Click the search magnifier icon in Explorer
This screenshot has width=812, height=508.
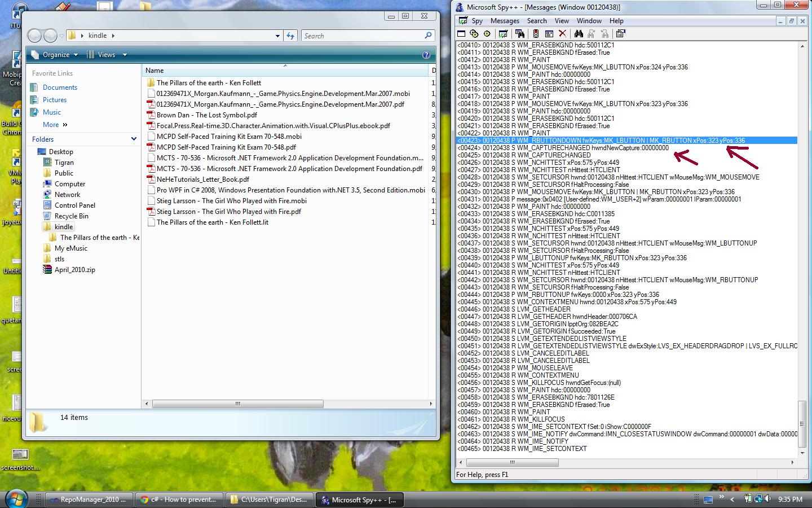click(x=429, y=36)
